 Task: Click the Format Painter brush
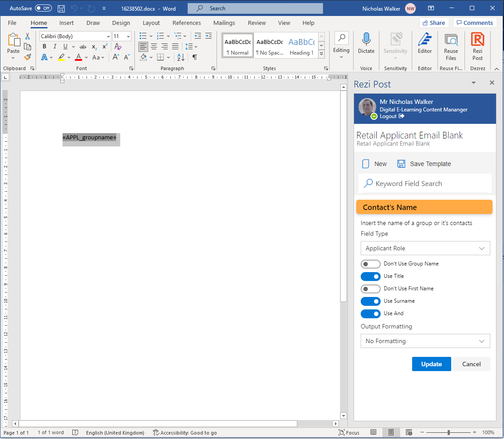pyautogui.click(x=28, y=57)
